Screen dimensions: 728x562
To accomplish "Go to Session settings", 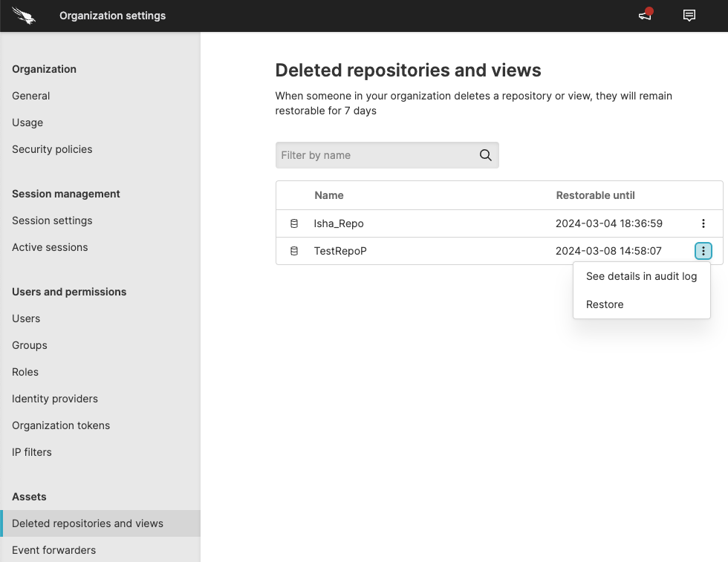I will click(x=52, y=220).
